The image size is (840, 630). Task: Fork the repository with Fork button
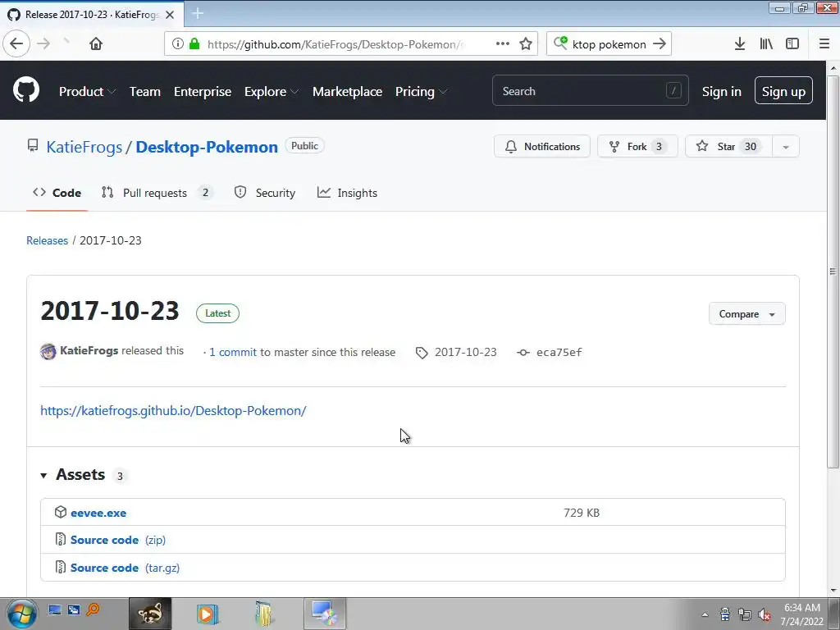click(637, 146)
